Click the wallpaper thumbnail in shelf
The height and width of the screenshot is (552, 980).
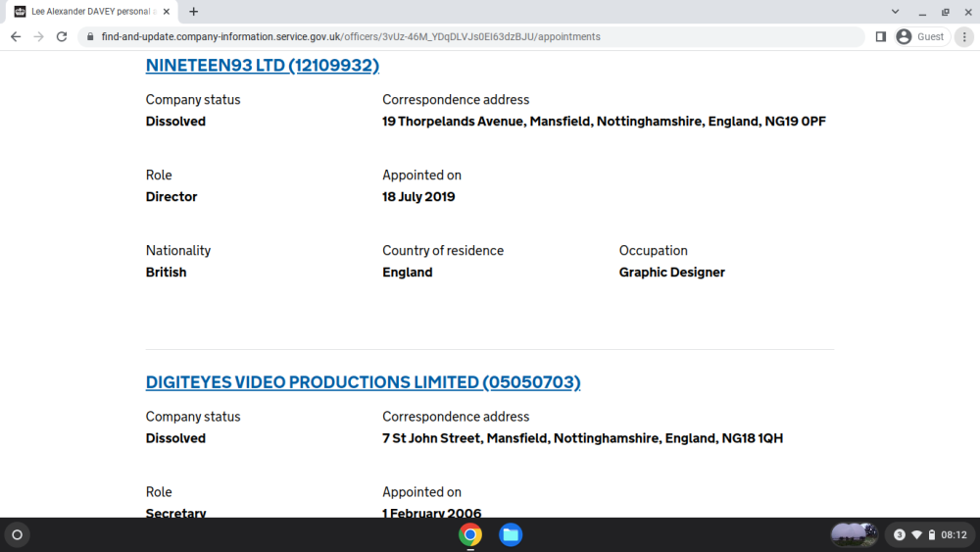point(854,534)
